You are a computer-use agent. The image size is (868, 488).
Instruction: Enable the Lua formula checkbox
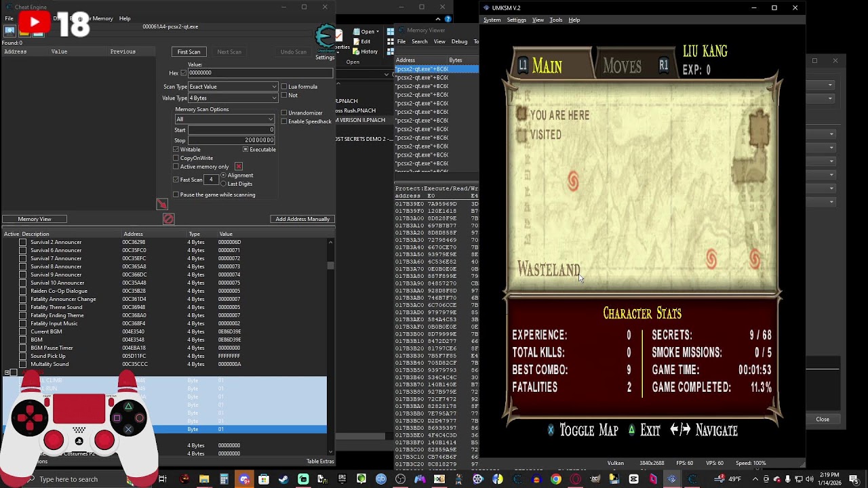[x=284, y=87]
